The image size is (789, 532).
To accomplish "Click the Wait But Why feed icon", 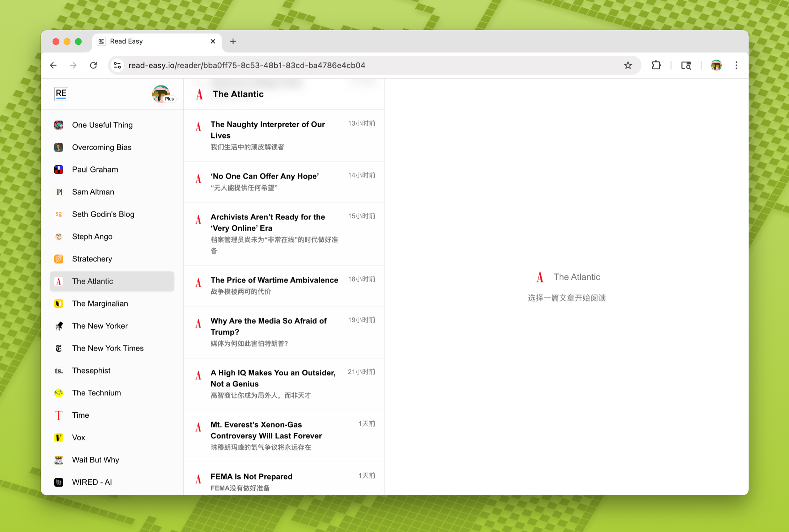I will (x=59, y=460).
